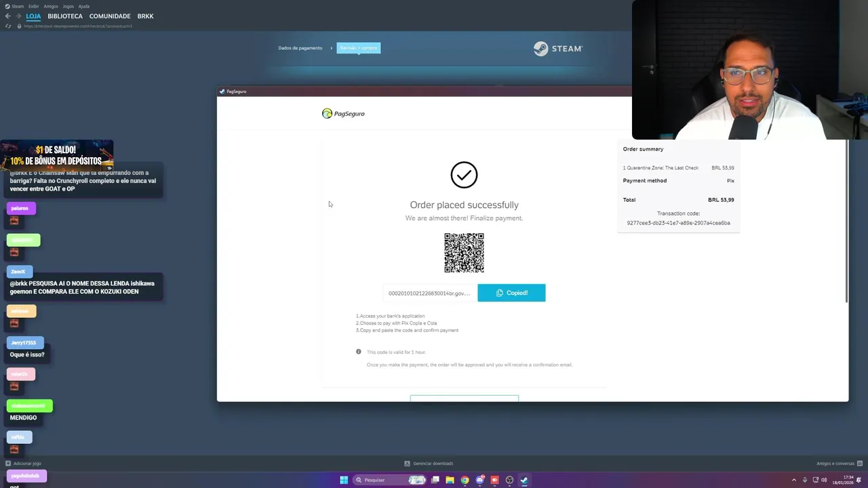Click the 'This code is valid for 1 hour.' note
The height and width of the screenshot is (488, 868).
click(396, 352)
